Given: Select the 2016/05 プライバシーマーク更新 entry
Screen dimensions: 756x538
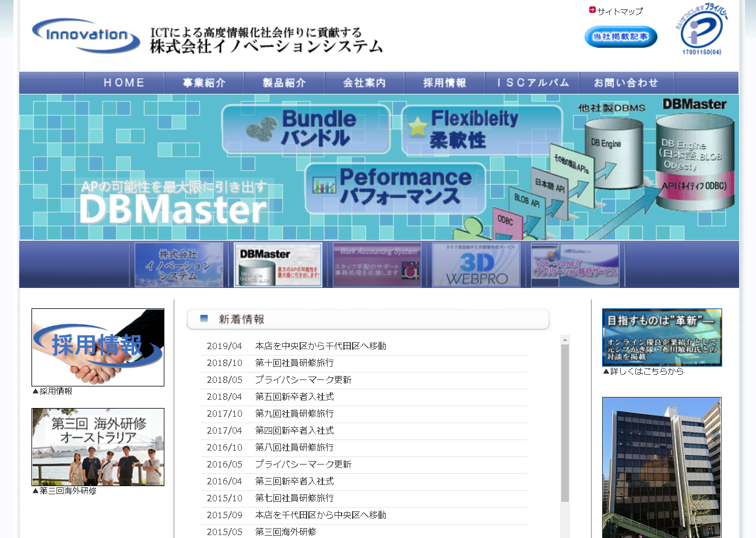Looking at the screenshot, I should point(303,465).
